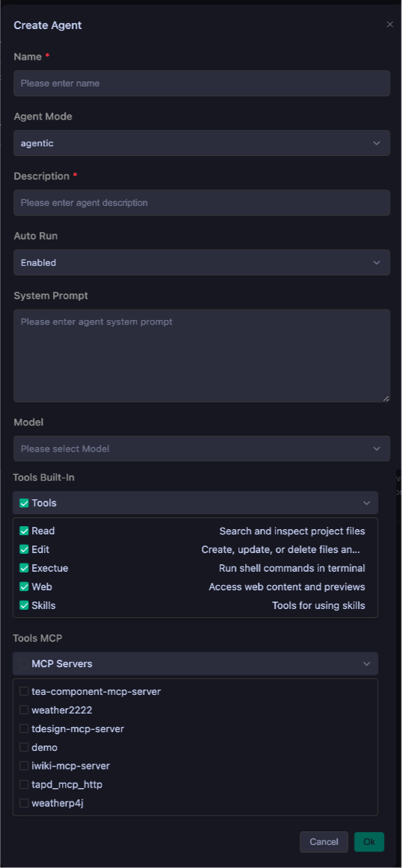This screenshot has height=868, width=402.
Task: Click 'Access web content and previews' text
Action: point(287,587)
